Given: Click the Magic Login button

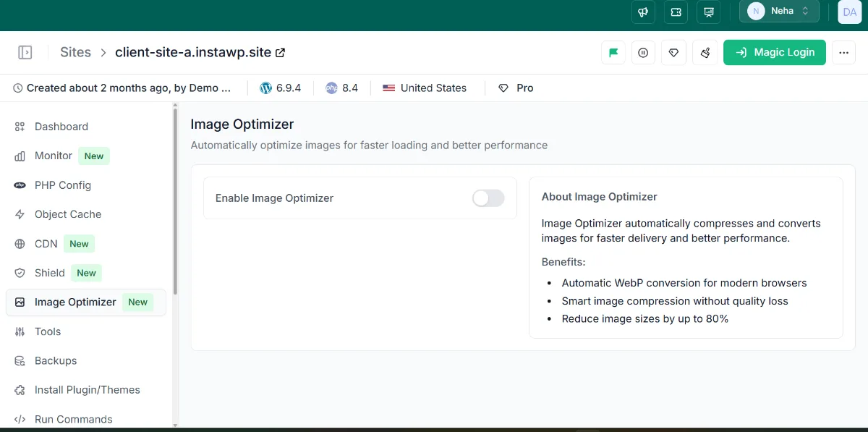Looking at the screenshot, I should [x=775, y=52].
